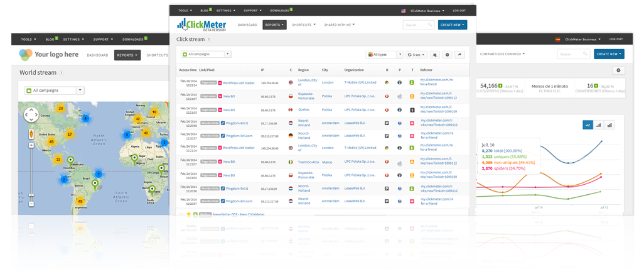Click Create New button in center window
Image resolution: width=644 pixels, height=269 pixels.
[453, 25]
